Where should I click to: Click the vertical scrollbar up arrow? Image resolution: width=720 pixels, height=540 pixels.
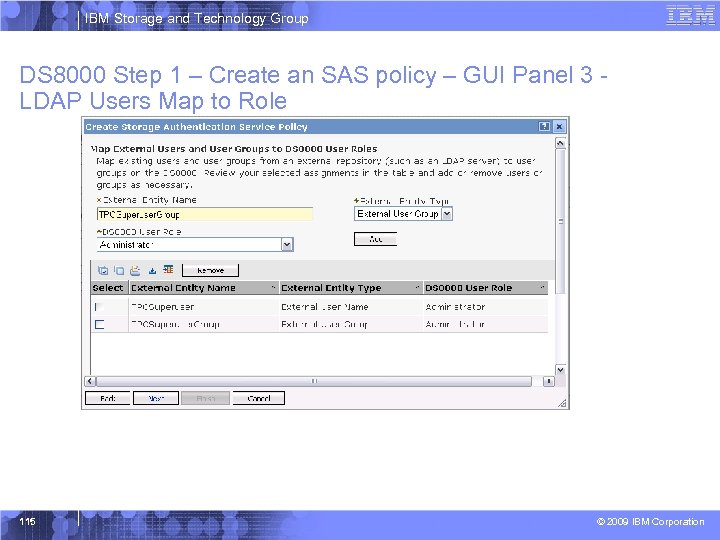pos(560,143)
